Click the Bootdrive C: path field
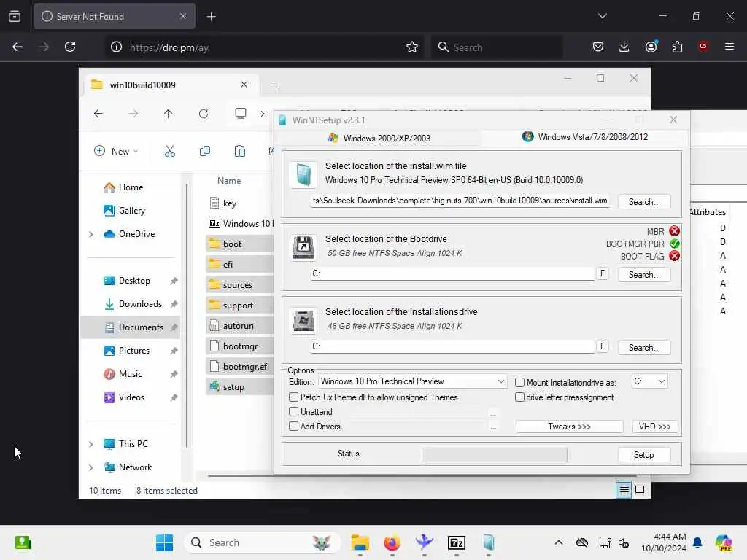The width and height of the screenshot is (747, 560). click(x=452, y=273)
